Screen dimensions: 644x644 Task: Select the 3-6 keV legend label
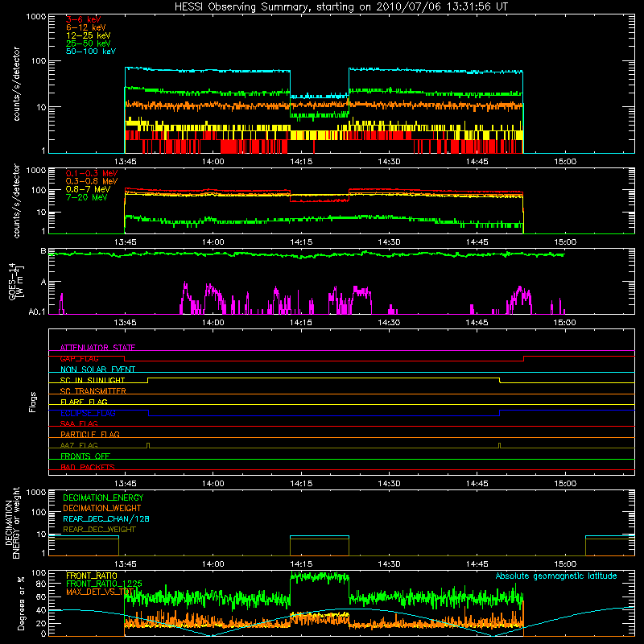coord(83,19)
